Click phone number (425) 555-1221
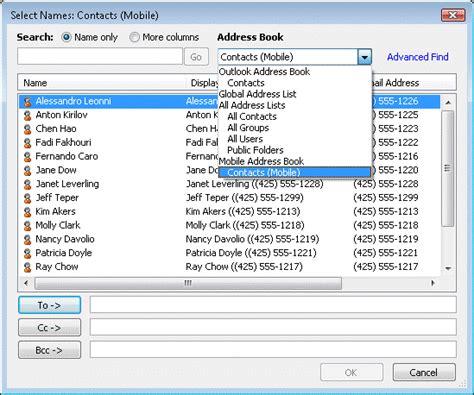Viewport: 474px width, 395px height. click(x=385, y=253)
